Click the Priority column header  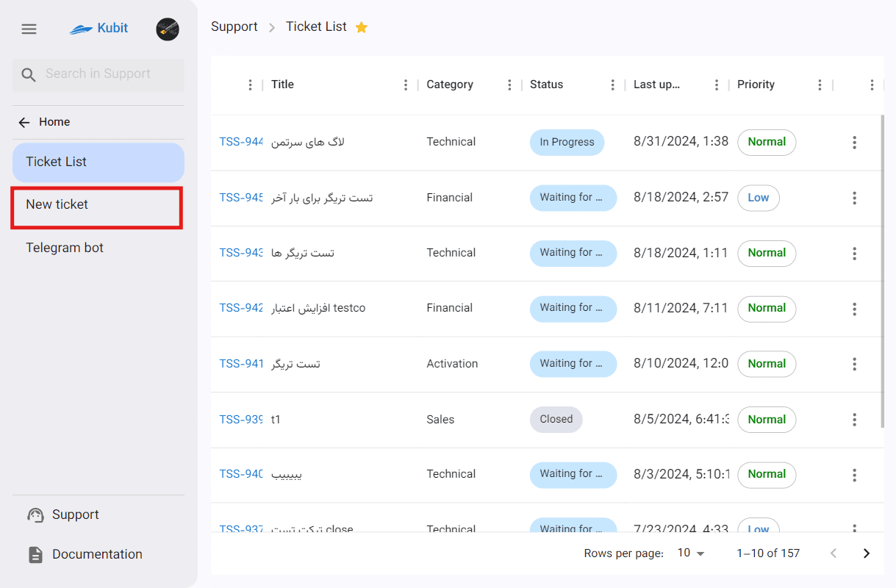(756, 85)
